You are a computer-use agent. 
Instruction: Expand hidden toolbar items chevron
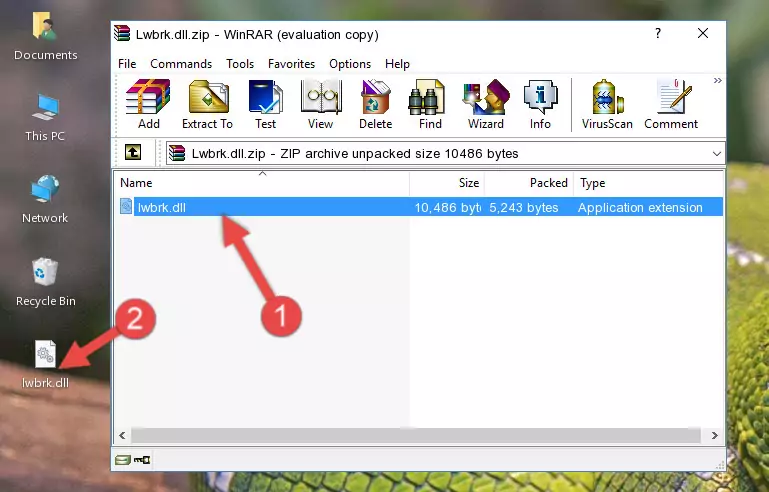click(718, 81)
